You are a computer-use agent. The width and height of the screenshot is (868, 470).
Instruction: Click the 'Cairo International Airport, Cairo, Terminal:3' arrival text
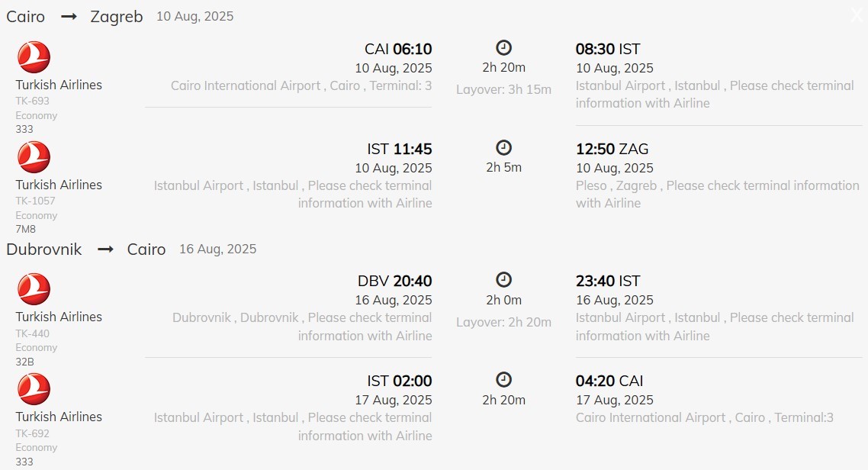click(704, 417)
